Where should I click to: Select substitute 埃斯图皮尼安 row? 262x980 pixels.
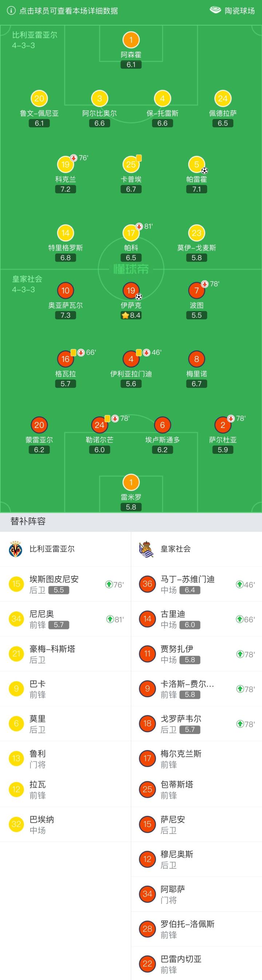pos(65,584)
